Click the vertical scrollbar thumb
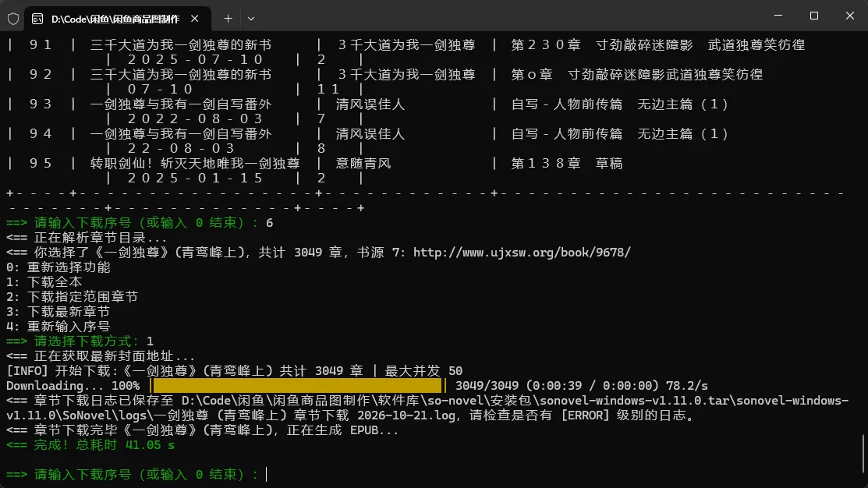The width and height of the screenshot is (868, 488). (863, 454)
